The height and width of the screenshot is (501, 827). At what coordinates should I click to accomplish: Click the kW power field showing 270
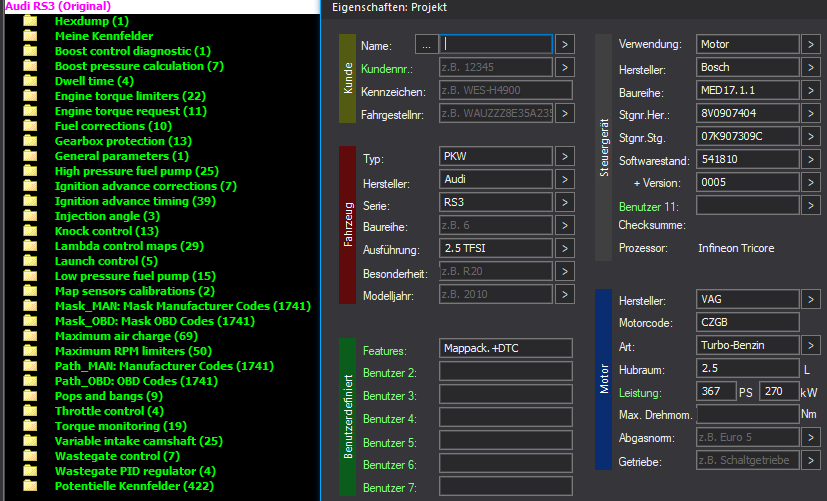pyautogui.click(x=779, y=391)
